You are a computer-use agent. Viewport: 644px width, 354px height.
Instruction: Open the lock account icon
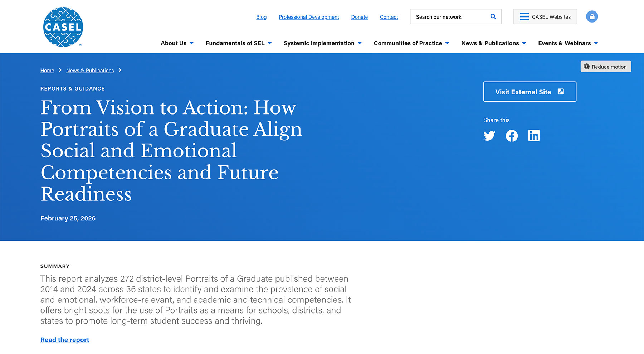click(x=592, y=16)
